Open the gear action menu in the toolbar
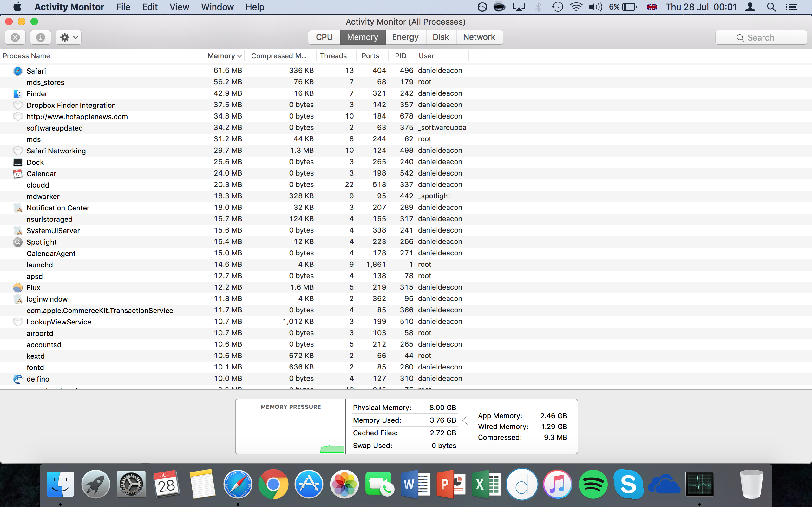812x507 pixels. click(68, 37)
